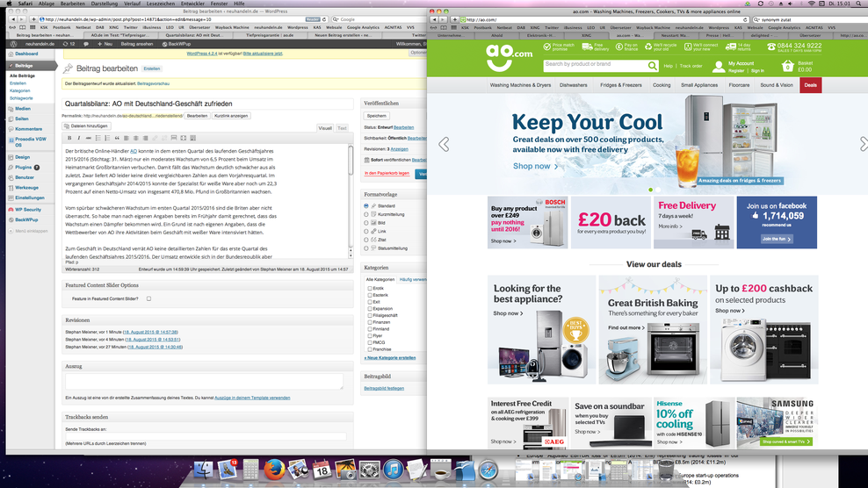The width and height of the screenshot is (868, 488).
Task: Check the Feature in Featured Content Slider box
Action: (148, 298)
